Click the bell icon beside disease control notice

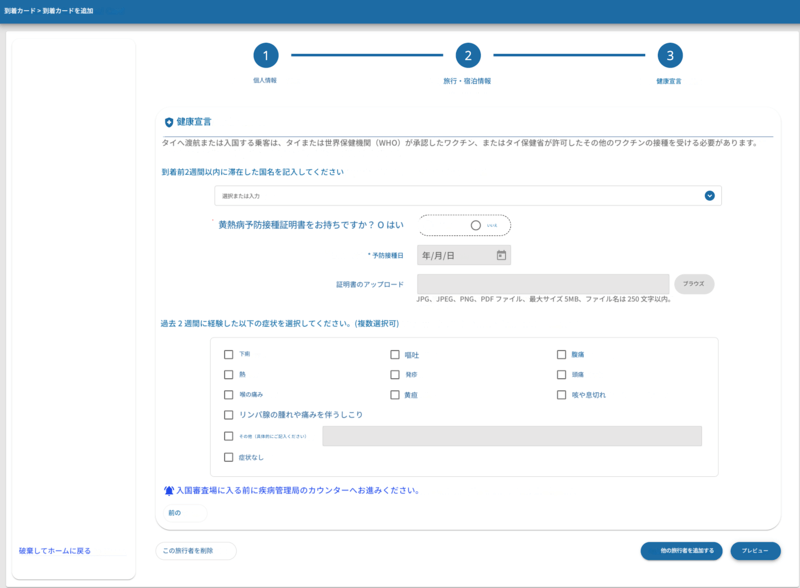[x=169, y=491]
